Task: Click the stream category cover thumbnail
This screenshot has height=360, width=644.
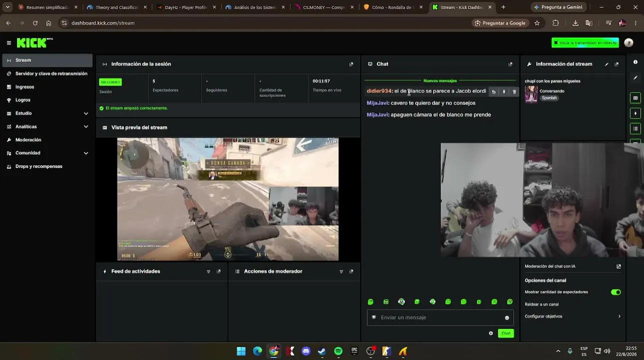Action: (x=531, y=94)
